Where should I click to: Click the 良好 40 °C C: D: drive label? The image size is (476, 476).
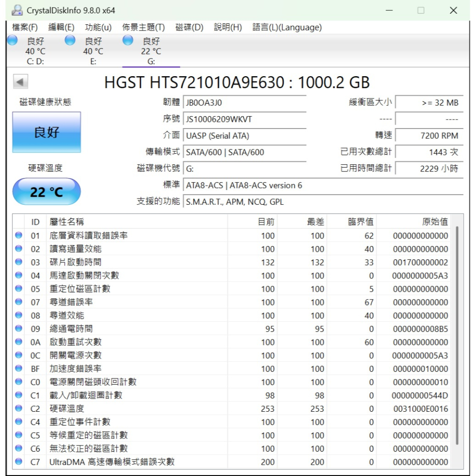click(36, 51)
